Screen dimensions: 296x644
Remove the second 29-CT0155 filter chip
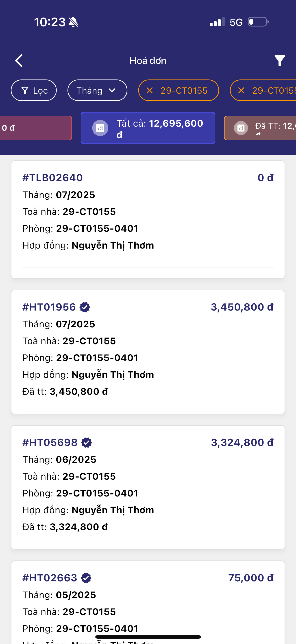pyautogui.click(x=241, y=90)
